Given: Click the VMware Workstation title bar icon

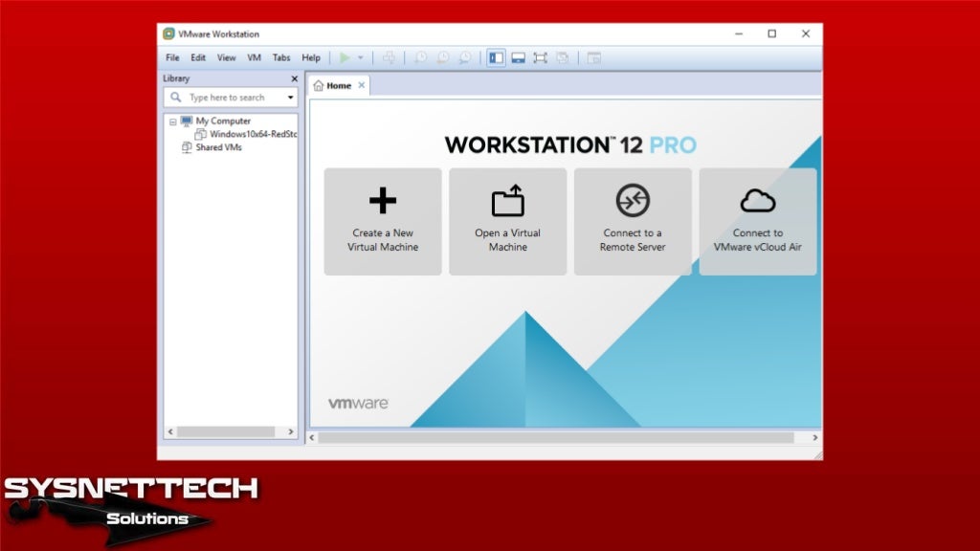Looking at the screenshot, I should coord(168,33).
